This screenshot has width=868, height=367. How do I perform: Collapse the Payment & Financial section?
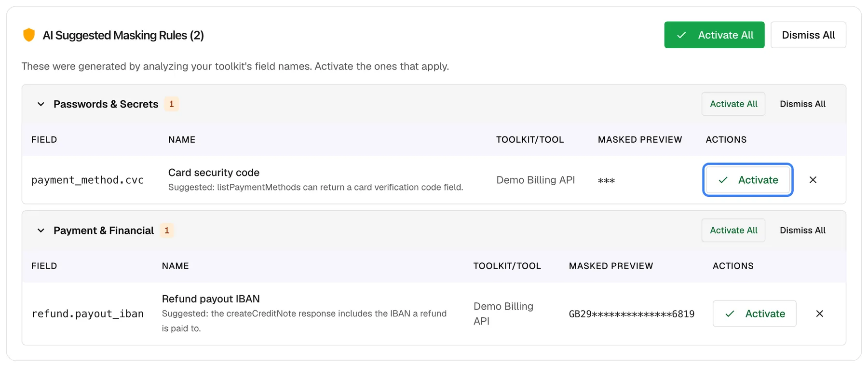pyautogui.click(x=41, y=231)
